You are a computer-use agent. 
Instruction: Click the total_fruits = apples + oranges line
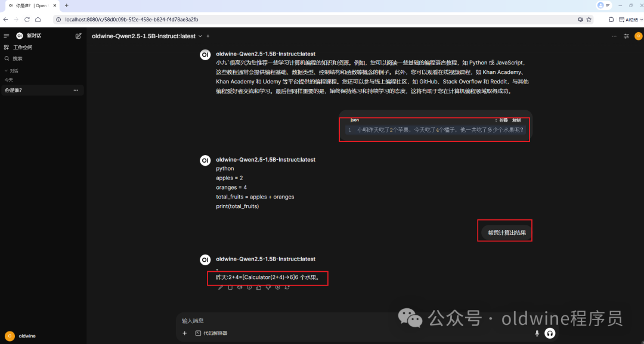[x=255, y=197]
